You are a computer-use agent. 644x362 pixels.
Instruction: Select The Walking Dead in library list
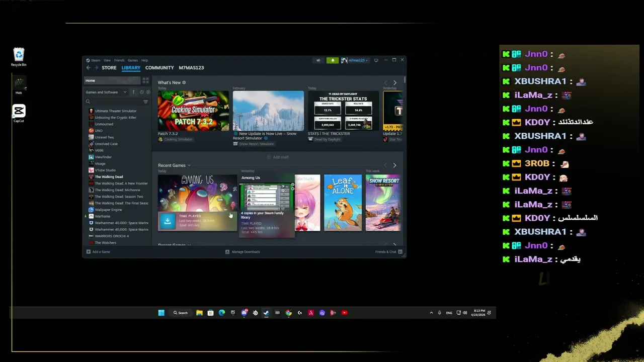pos(109,177)
